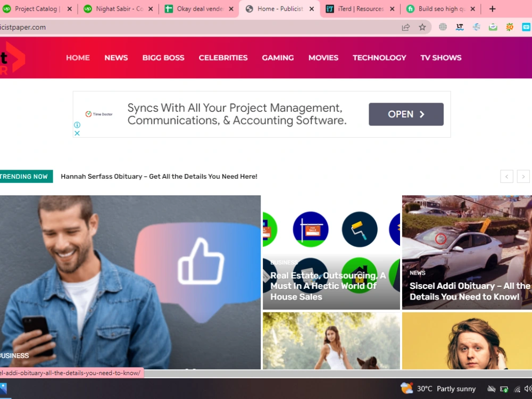
Task: Open the GAMING menu section
Action: point(278,57)
